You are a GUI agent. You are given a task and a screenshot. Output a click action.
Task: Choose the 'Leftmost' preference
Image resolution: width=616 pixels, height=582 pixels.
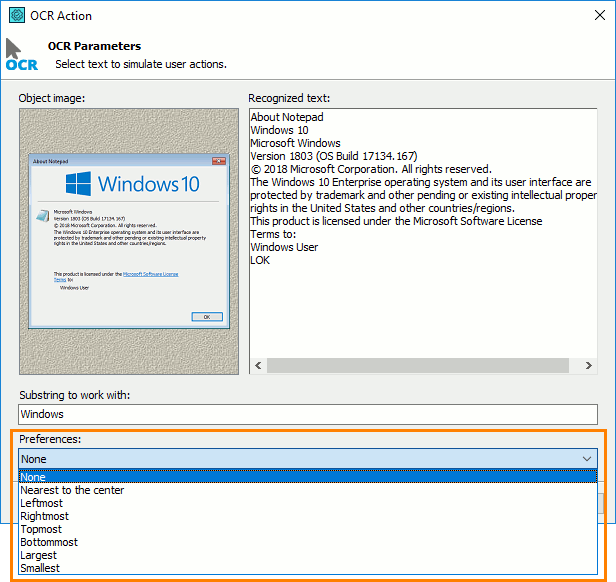click(x=308, y=503)
